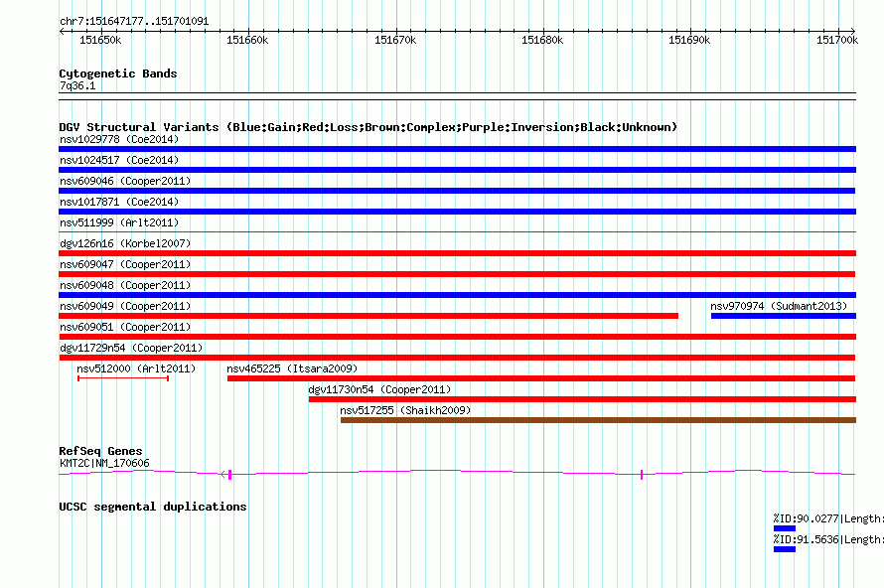Click the KMT2C exon mark near the strand arrow

pos(230,475)
